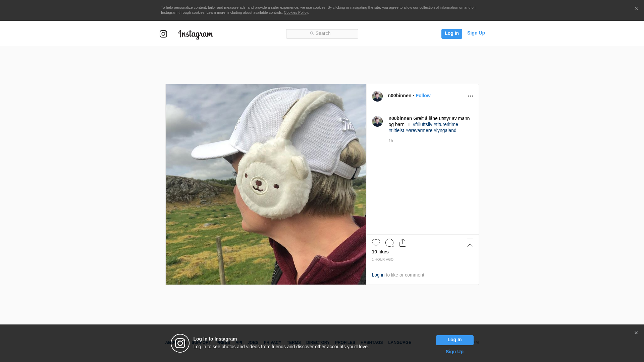644x362 pixels.
Task: Click the Instagram camera glyph logo
Action: pos(163,34)
